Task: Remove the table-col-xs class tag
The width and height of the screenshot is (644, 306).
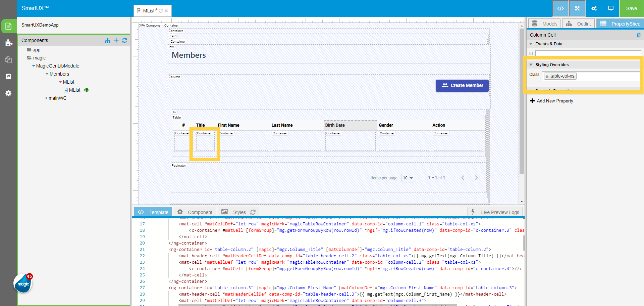Action: point(547,77)
